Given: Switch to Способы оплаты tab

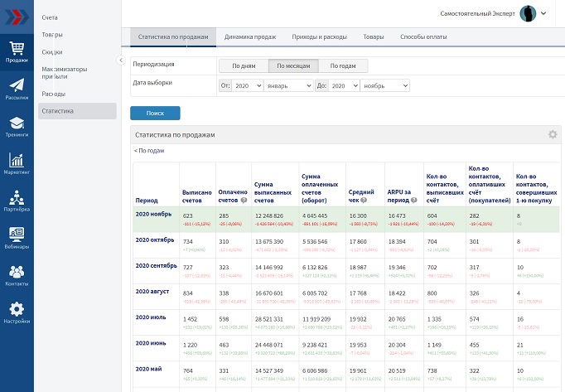Looking at the screenshot, I should [423, 36].
